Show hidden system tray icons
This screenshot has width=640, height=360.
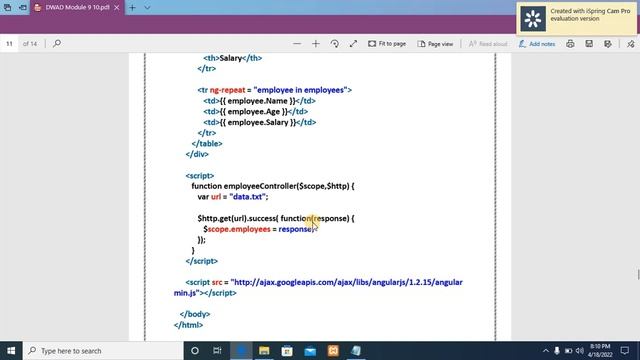click(x=546, y=351)
